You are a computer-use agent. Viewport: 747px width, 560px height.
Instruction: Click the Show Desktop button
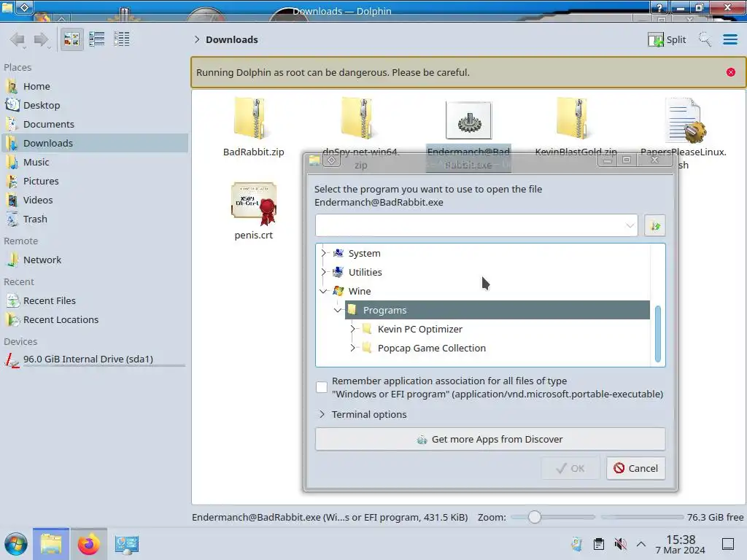point(728,544)
